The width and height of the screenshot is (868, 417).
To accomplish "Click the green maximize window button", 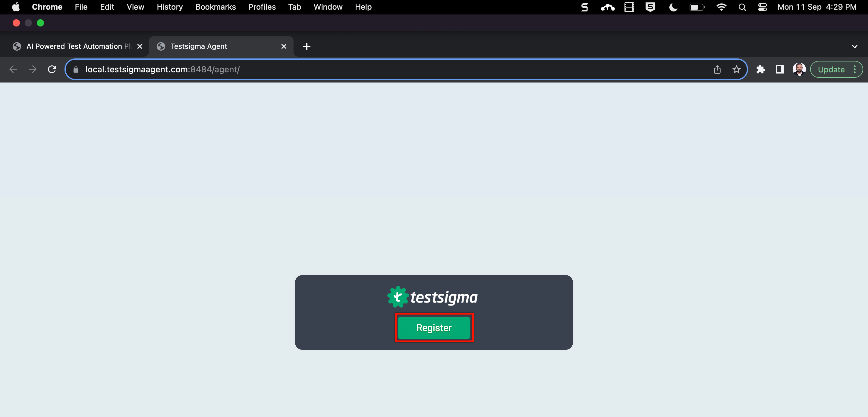I will [x=40, y=23].
